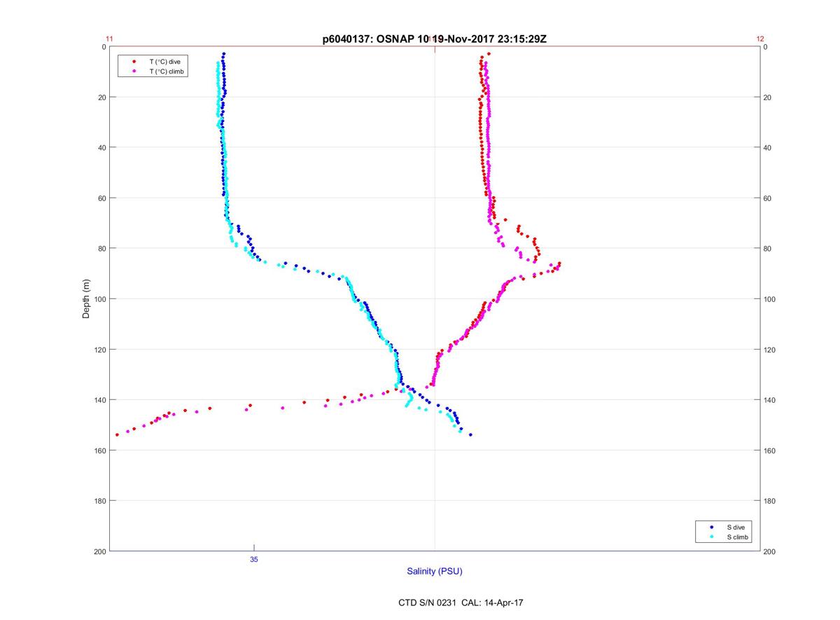
Task: Select the 'Salinity (PSU)' axis label
Action: (435, 572)
